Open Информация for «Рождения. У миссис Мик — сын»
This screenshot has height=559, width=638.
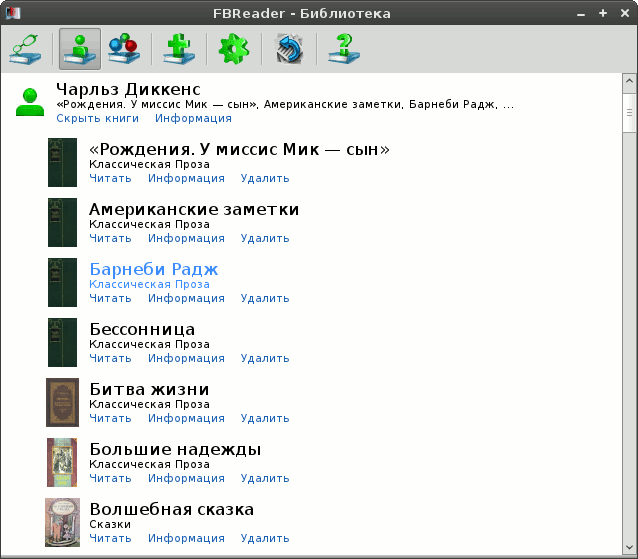tap(186, 179)
